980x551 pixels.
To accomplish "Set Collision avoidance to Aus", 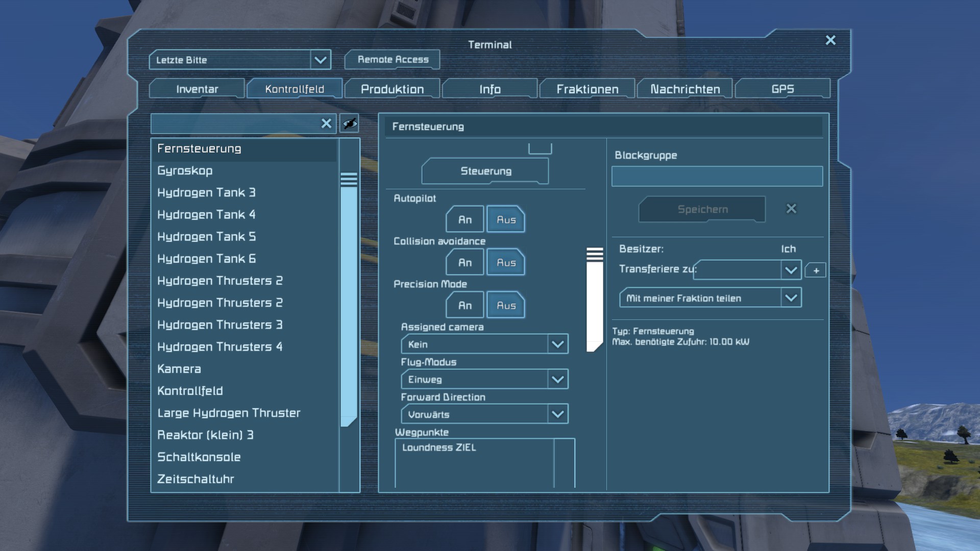I will coord(506,262).
